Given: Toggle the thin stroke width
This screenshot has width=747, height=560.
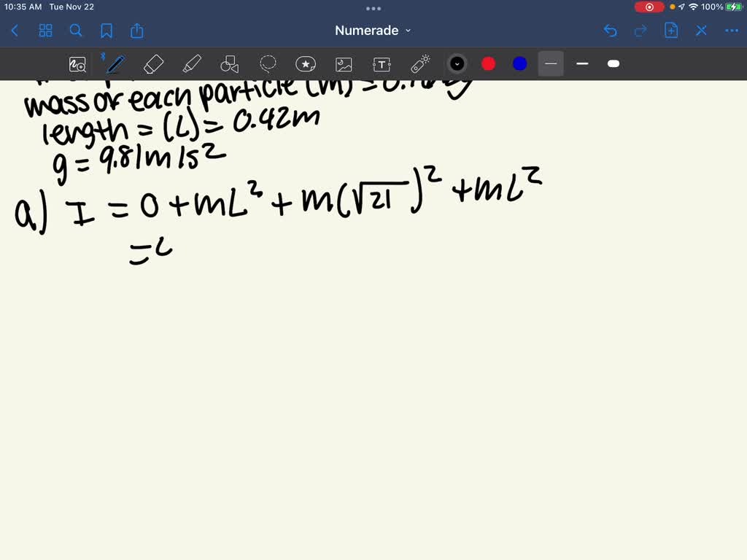Looking at the screenshot, I should 581,63.
